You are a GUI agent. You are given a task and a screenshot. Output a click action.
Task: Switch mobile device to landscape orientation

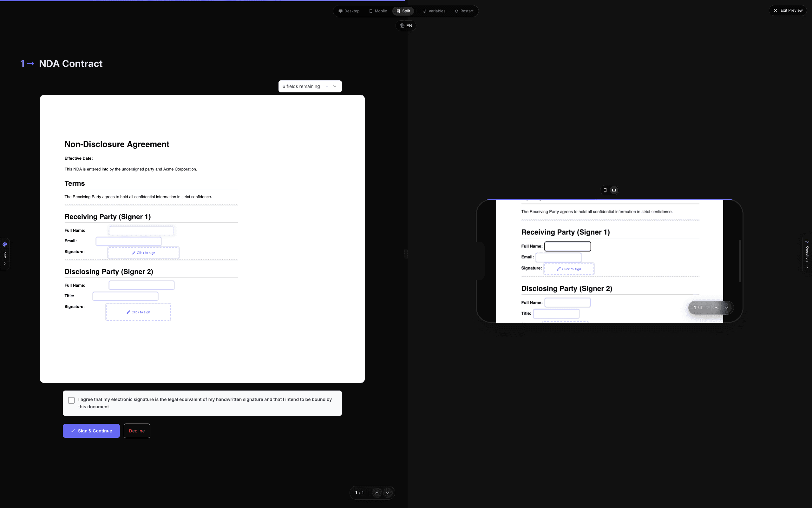pos(614,190)
